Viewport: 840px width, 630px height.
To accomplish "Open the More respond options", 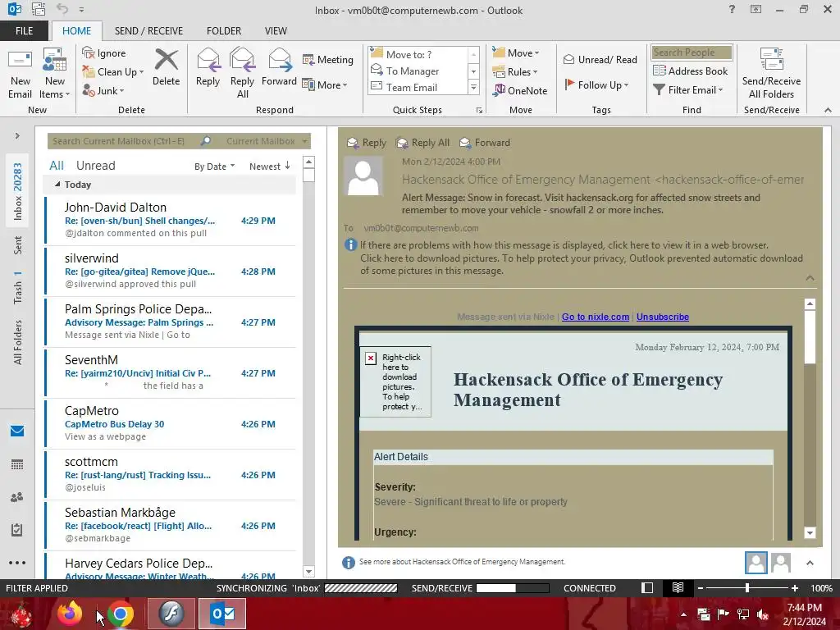I will [x=325, y=84].
